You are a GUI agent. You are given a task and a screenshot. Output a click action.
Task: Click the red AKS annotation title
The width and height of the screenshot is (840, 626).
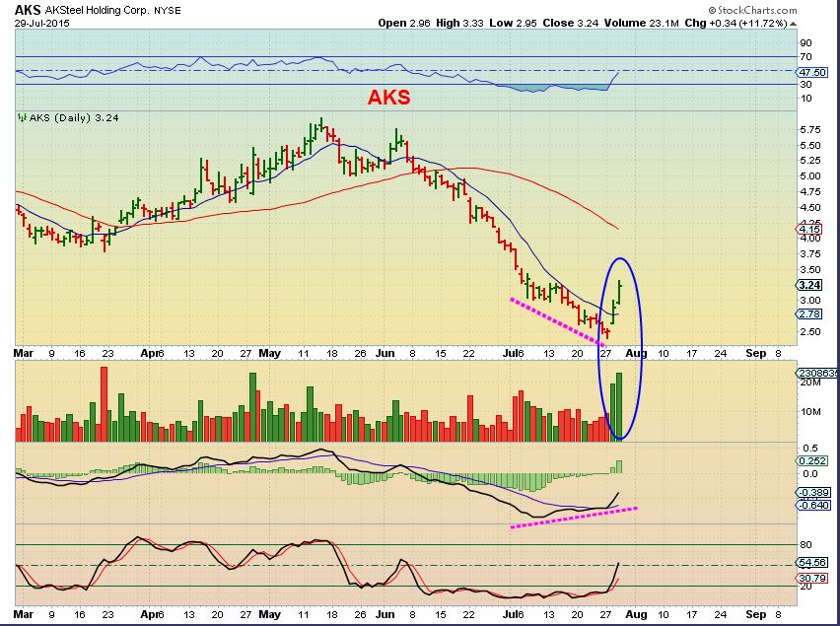pos(388,97)
